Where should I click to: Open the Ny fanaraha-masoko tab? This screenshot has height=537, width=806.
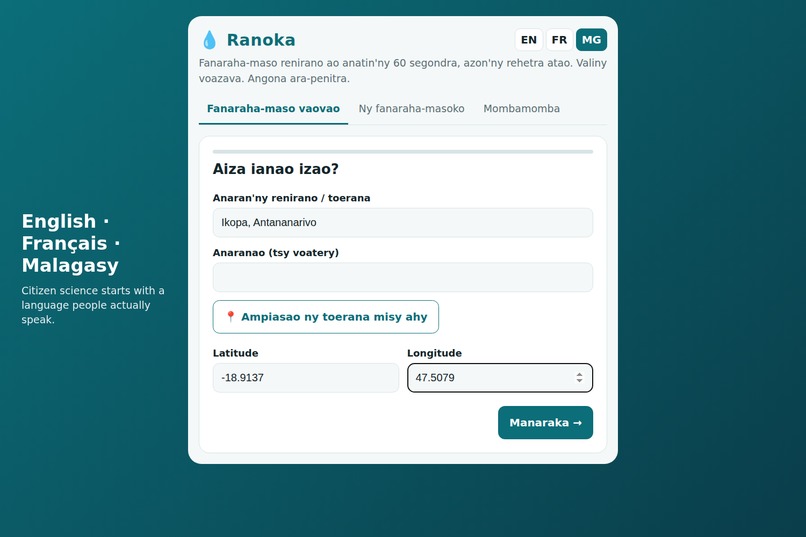coord(411,108)
